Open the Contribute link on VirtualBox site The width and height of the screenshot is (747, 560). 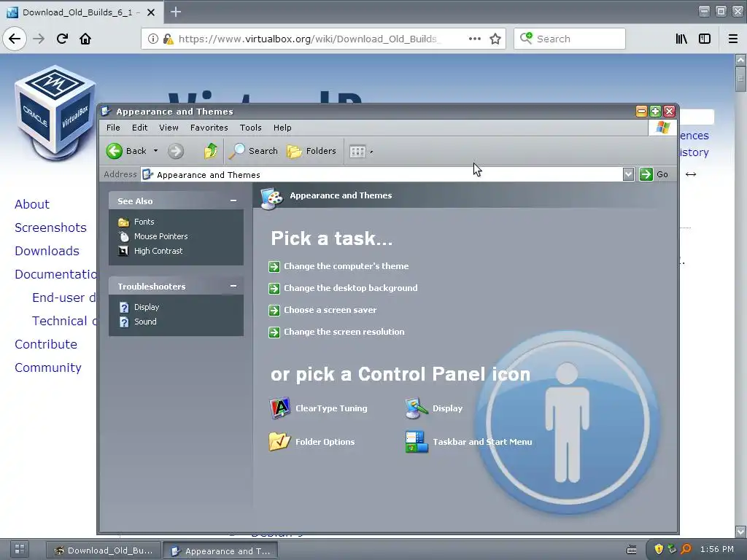46,344
